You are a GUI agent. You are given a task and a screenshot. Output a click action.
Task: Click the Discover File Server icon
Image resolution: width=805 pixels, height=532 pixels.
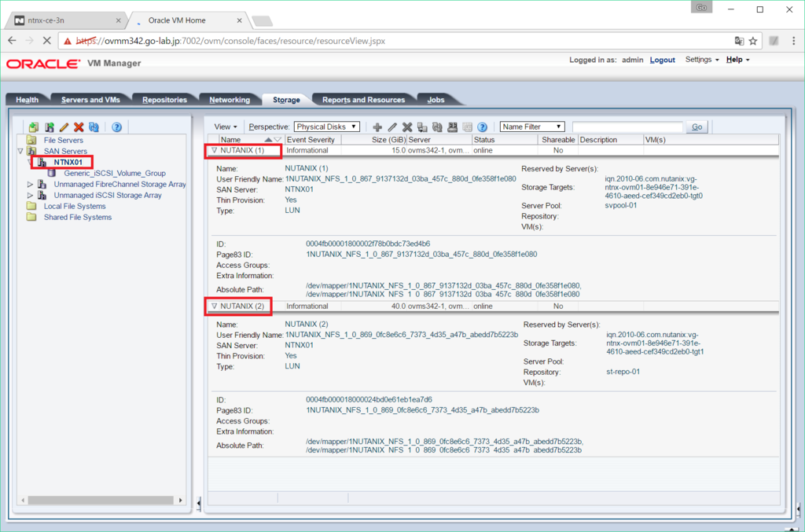(34, 127)
